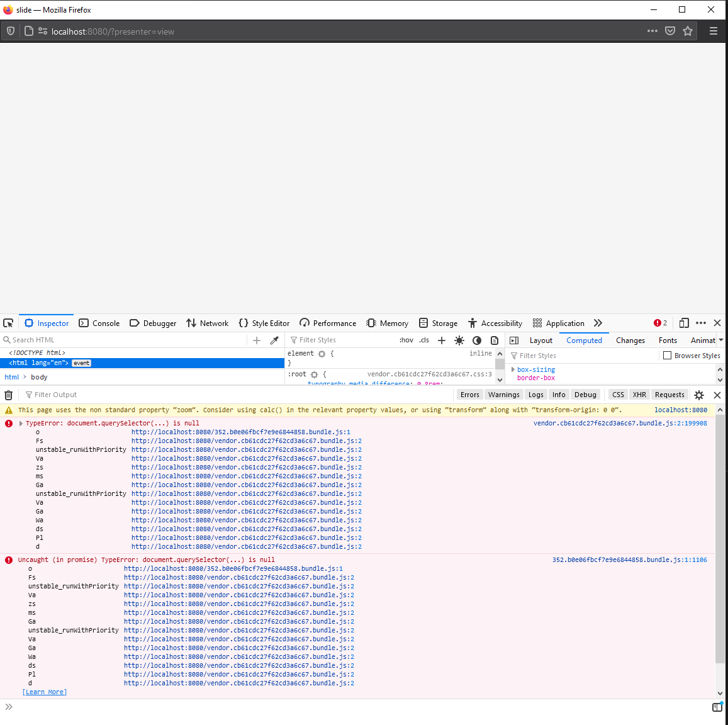This screenshot has width=728, height=725.
Task: Open Responsive Design Mode
Action: [683, 323]
